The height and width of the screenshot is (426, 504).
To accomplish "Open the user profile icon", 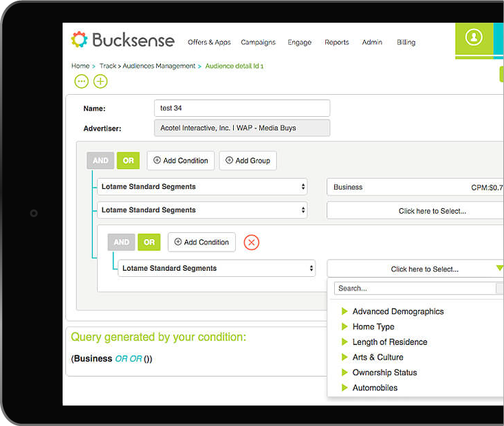I will [x=474, y=37].
